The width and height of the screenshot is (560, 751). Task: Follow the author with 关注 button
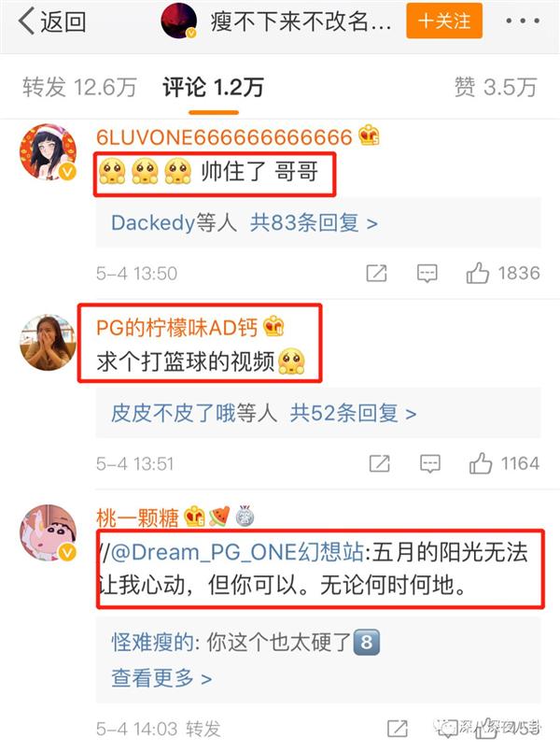(x=444, y=21)
